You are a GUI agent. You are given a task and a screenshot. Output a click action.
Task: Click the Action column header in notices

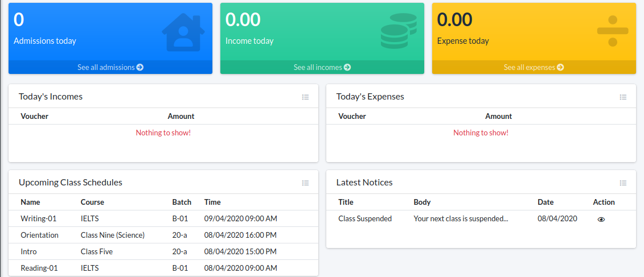pyautogui.click(x=604, y=202)
